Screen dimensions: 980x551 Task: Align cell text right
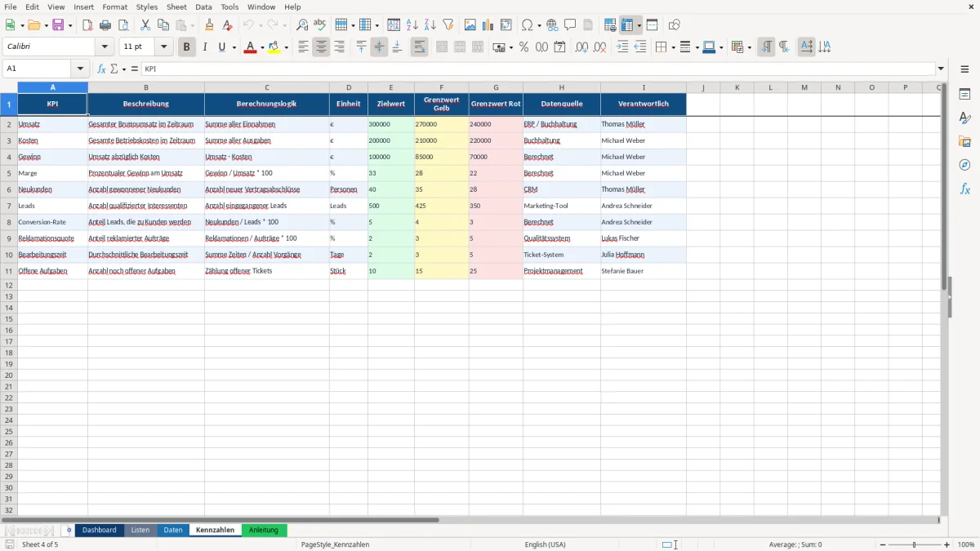339,47
